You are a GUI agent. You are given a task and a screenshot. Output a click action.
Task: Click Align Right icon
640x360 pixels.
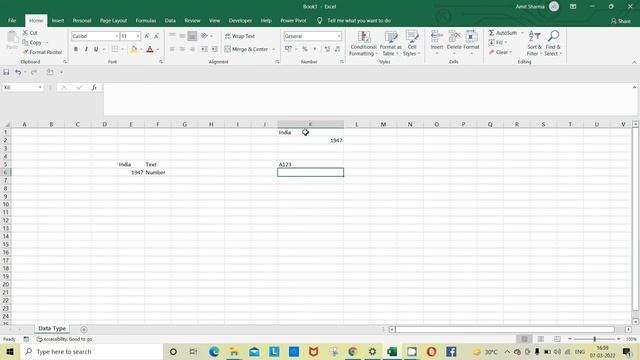[192, 49]
